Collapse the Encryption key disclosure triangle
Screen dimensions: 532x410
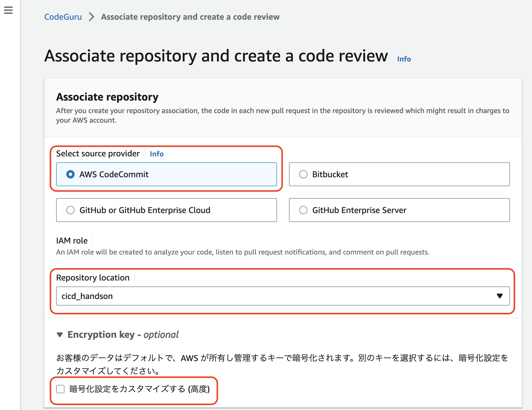(x=60, y=335)
